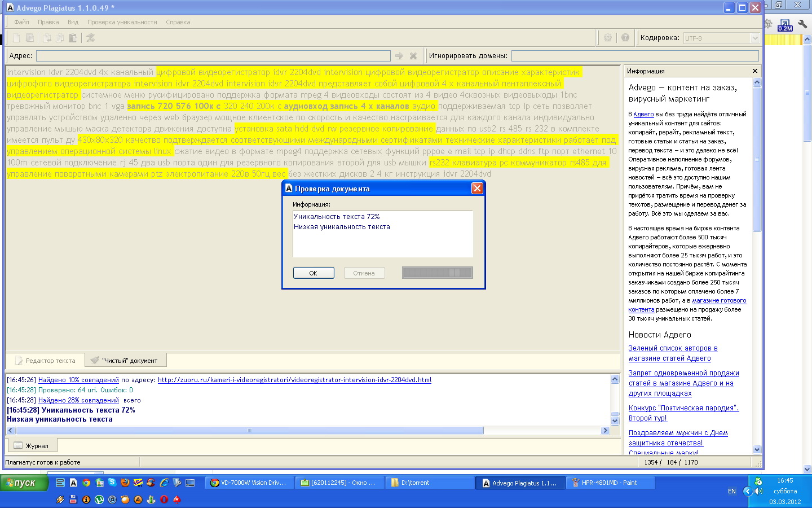Click the dialog Информация text box
The image size is (812, 508).
click(x=383, y=234)
